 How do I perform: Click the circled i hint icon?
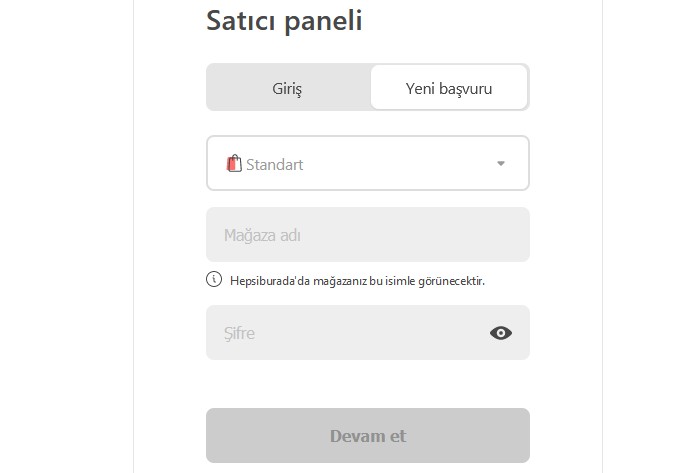[x=214, y=280]
